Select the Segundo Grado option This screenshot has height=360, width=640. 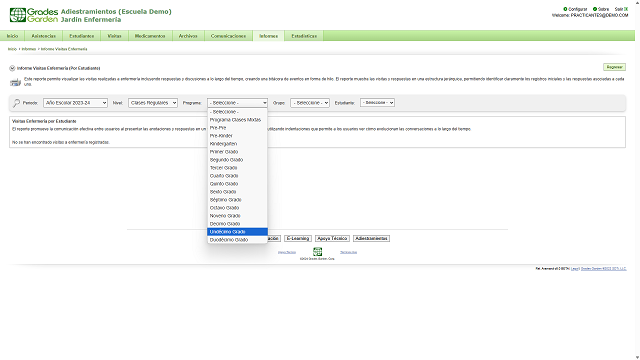pyautogui.click(x=237, y=160)
